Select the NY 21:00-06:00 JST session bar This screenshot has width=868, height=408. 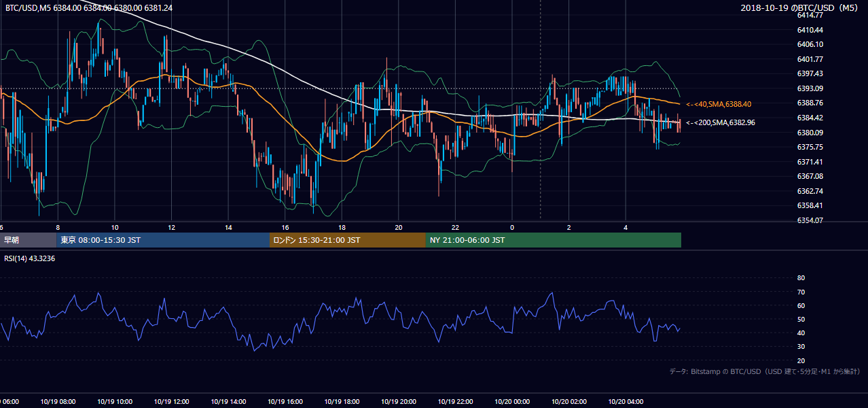pyautogui.click(x=554, y=240)
